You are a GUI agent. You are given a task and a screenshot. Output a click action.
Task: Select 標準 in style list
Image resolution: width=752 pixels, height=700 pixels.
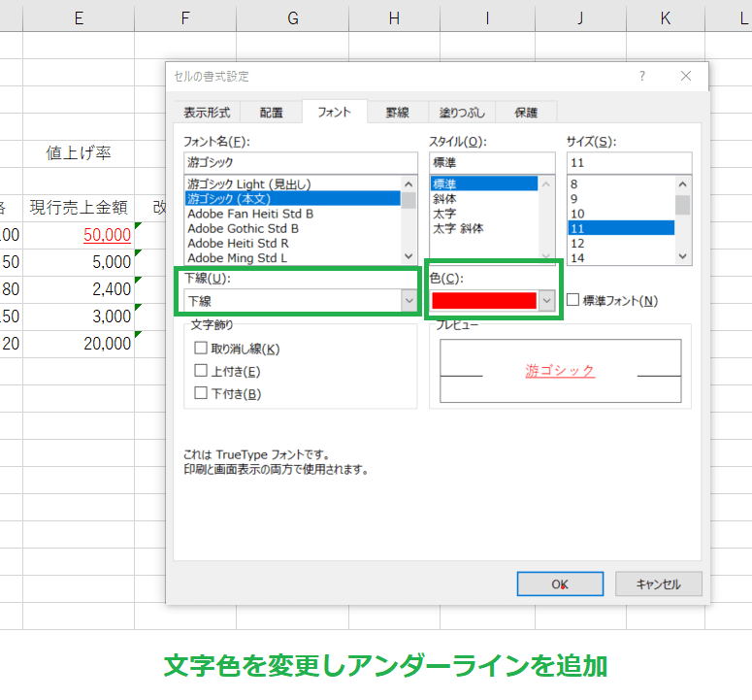[484, 183]
